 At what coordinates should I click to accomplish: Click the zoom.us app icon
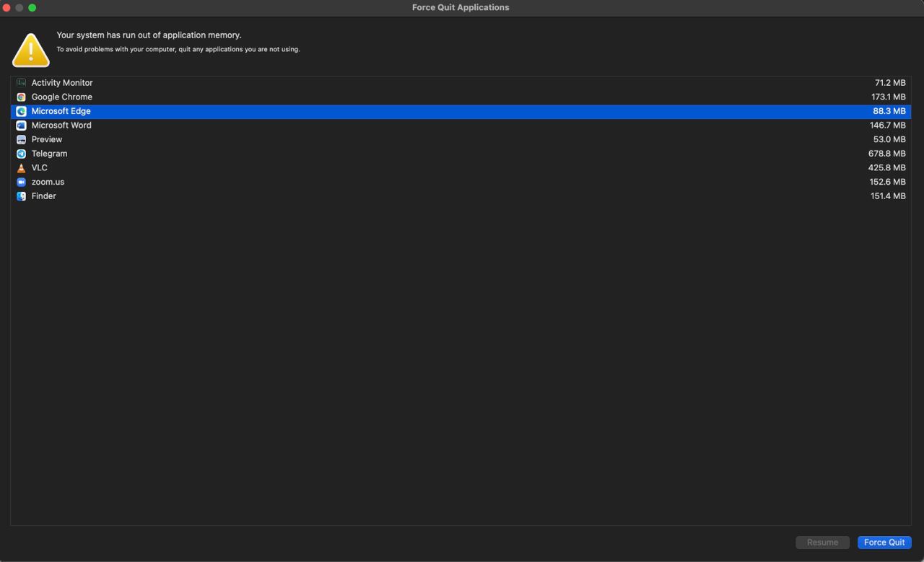(21, 182)
